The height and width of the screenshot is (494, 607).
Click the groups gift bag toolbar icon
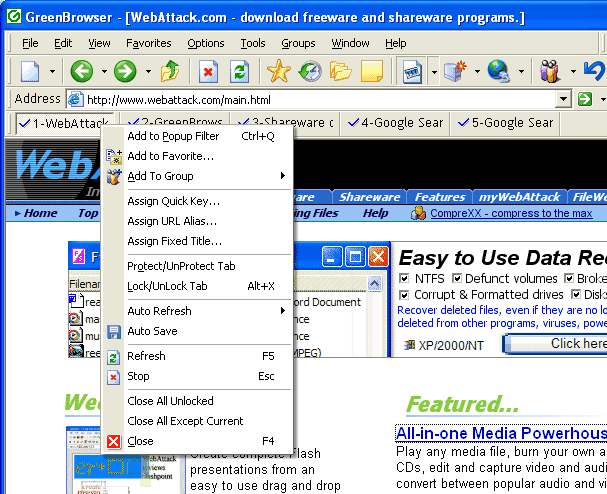(550, 71)
